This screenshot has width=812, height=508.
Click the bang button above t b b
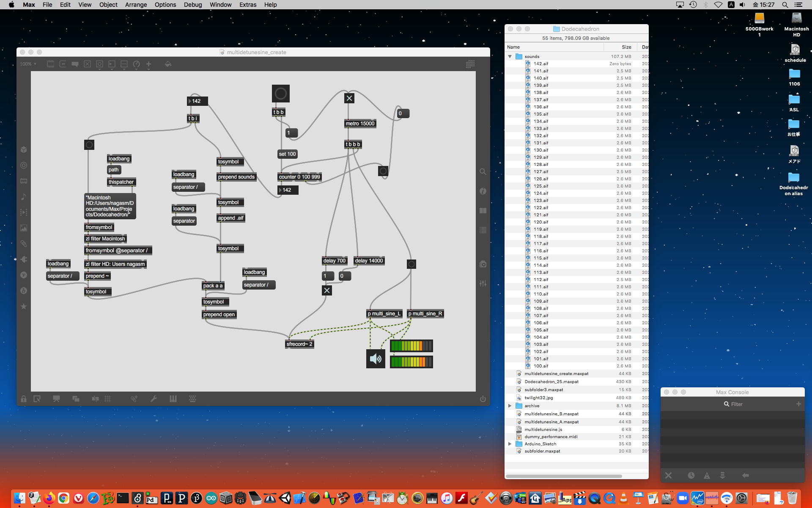click(281, 94)
